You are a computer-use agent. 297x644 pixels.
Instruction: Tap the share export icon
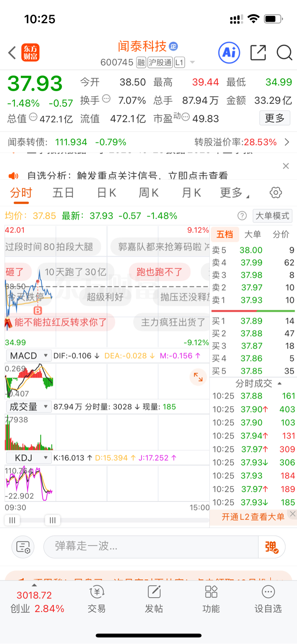pyautogui.click(x=258, y=53)
